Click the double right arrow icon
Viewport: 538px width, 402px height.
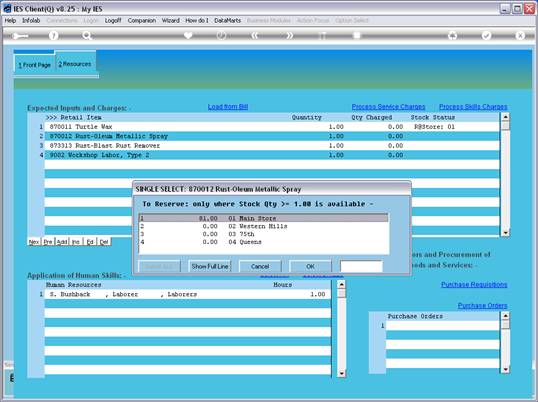(290, 36)
